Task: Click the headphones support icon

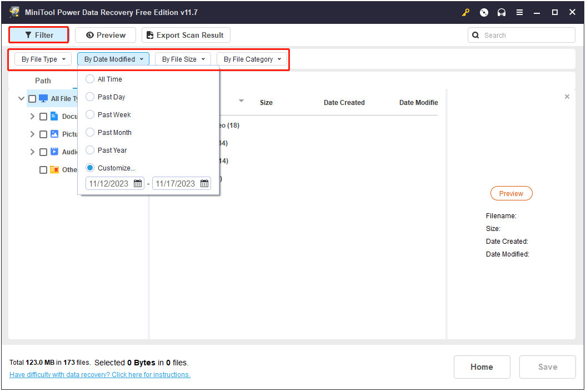Action: [x=502, y=12]
